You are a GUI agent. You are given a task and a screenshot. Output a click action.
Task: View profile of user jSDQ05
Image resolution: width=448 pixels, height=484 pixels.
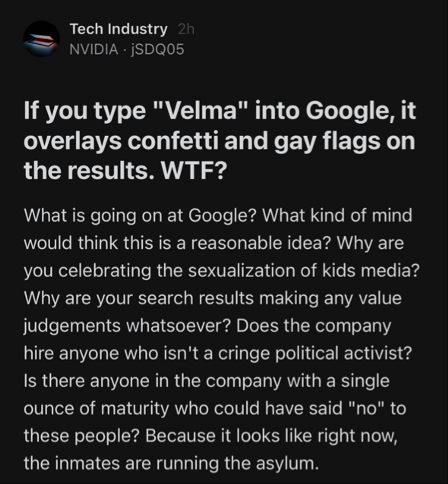158,49
